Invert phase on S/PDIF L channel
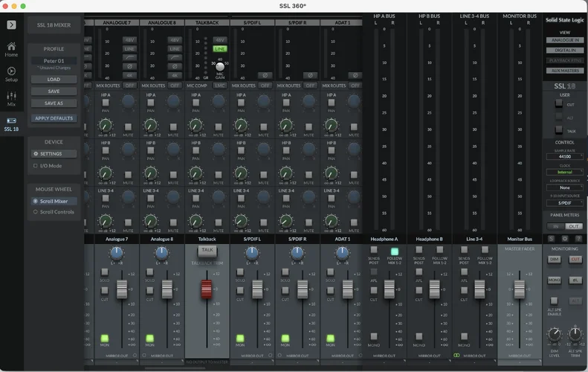This screenshot has width=588, height=372. coord(265,75)
